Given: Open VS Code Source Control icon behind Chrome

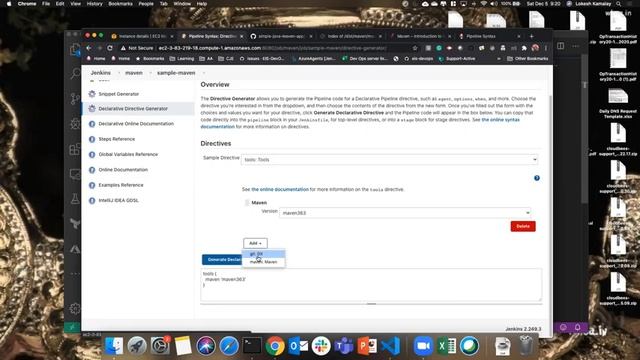Looking at the screenshot, I should 75,98.
